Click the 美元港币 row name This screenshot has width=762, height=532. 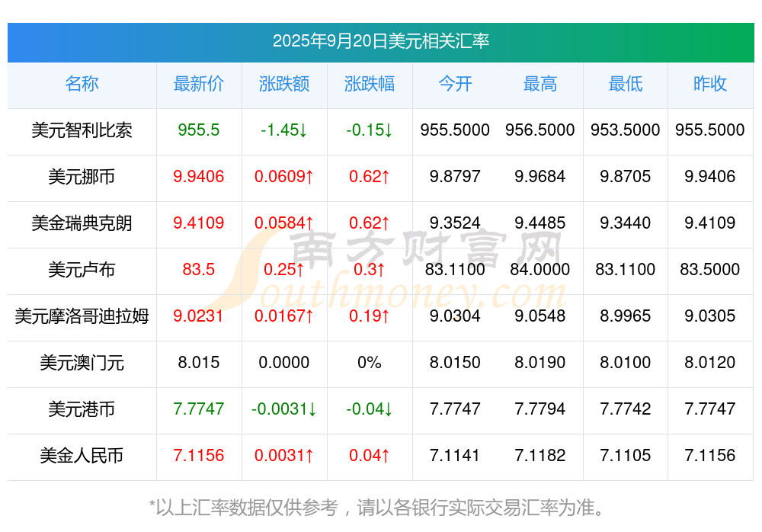point(82,409)
